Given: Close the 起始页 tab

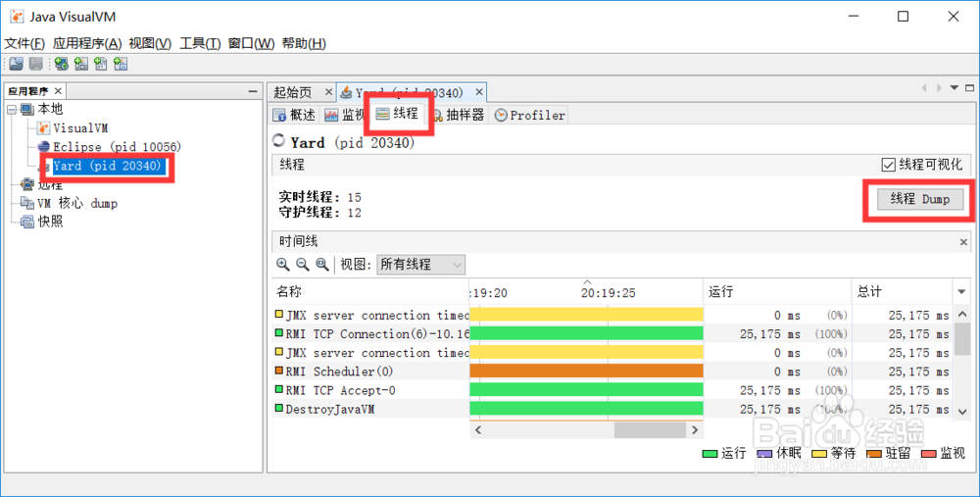Looking at the screenshot, I should (x=328, y=92).
